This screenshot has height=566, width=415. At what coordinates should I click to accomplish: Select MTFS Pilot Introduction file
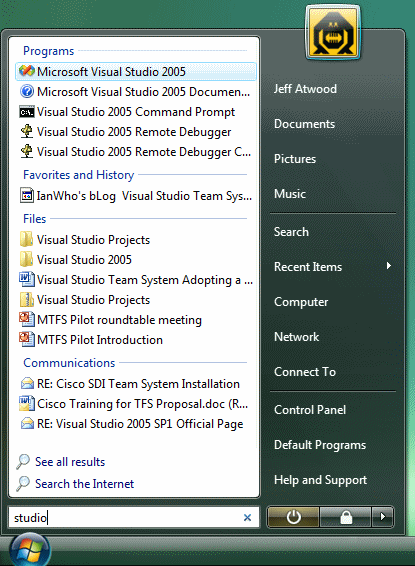[136, 340]
